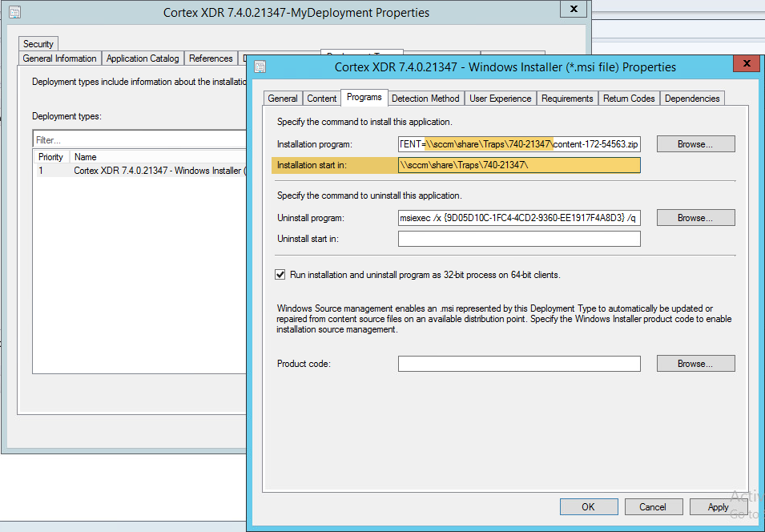Uncheck Run installation as 32-bit process checkbox

[x=280, y=275]
